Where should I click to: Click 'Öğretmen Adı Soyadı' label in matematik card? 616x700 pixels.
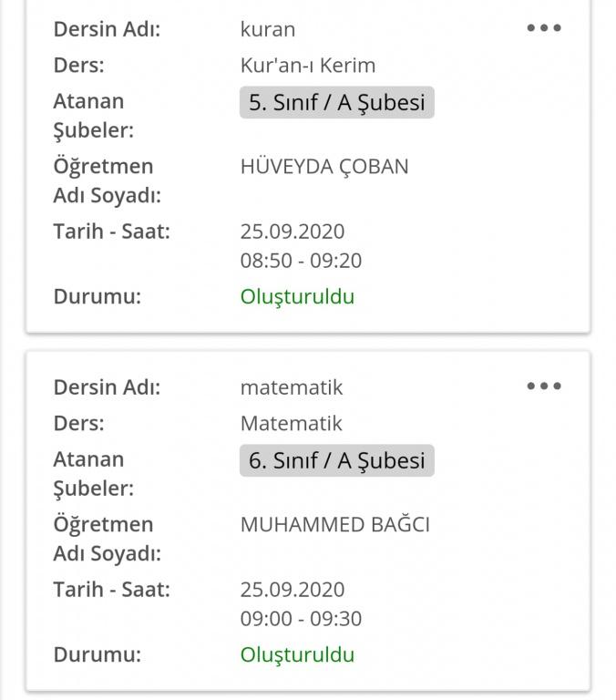click(x=107, y=539)
